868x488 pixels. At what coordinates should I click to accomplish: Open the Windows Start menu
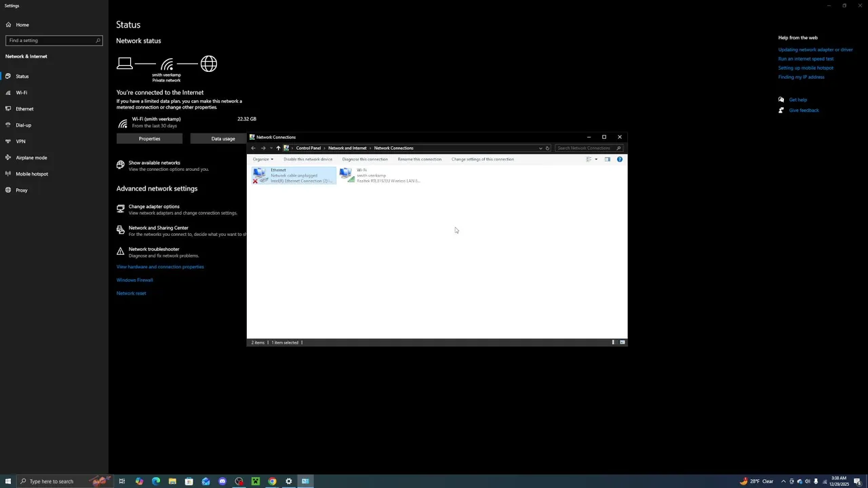tap(8, 481)
